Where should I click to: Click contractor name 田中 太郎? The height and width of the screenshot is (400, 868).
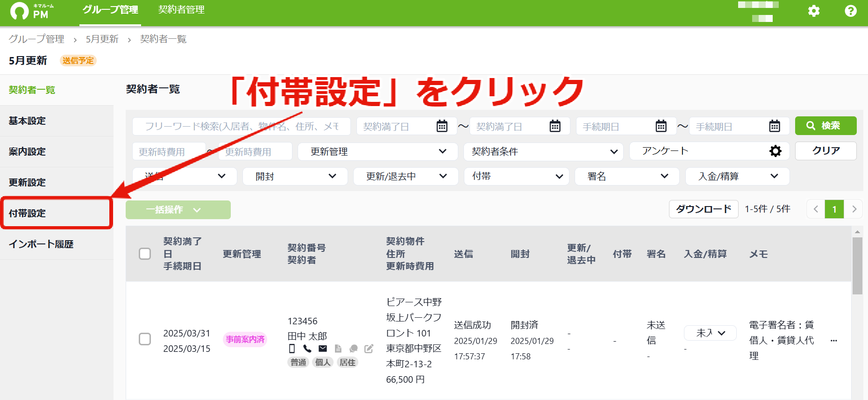(307, 336)
